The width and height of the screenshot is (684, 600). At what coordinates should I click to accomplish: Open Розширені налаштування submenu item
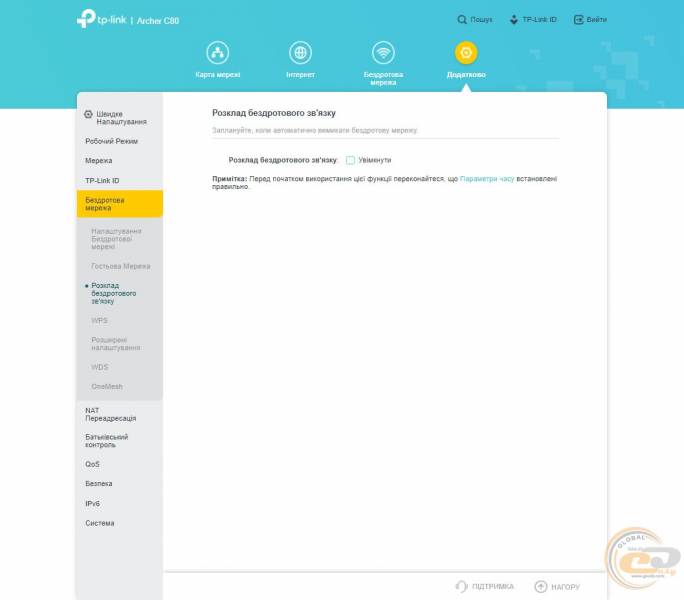coord(116,344)
